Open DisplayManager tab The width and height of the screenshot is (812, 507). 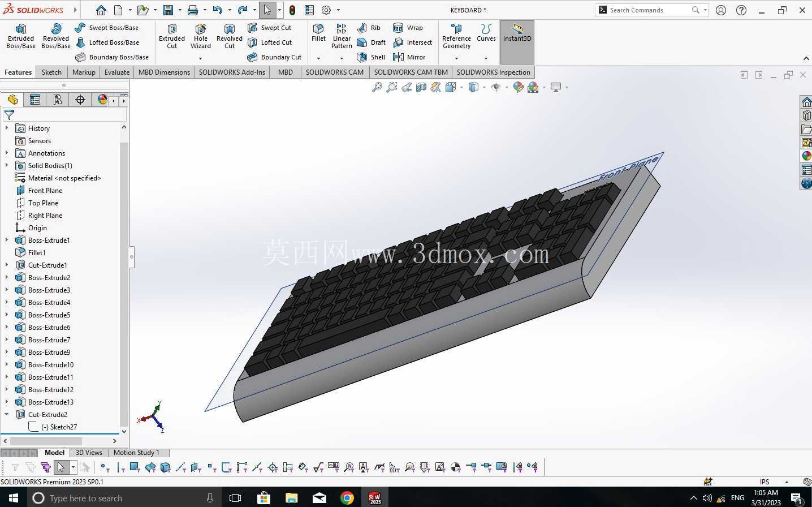click(x=102, y=100)
